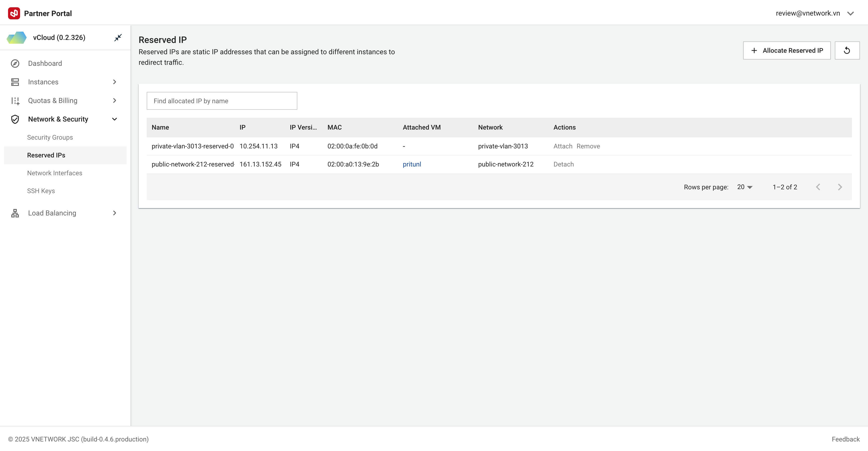868x451 pixels.
Task: Collapse the Network & Security chevron
Action: 115,119
